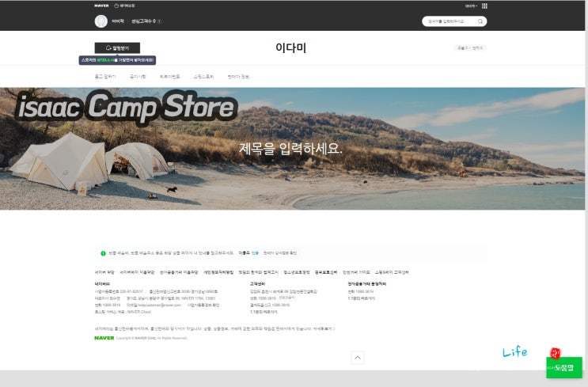Expand the account name dropdown at top right
The height and width of the screenshot is (387, 588).
tap(471, 6)
